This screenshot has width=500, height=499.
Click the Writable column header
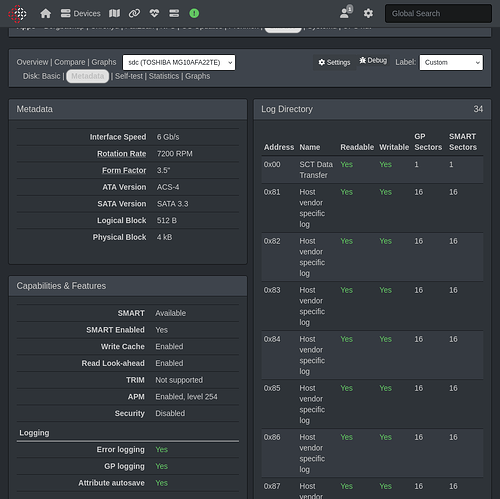pyautogui.click(x=394, y=147)
